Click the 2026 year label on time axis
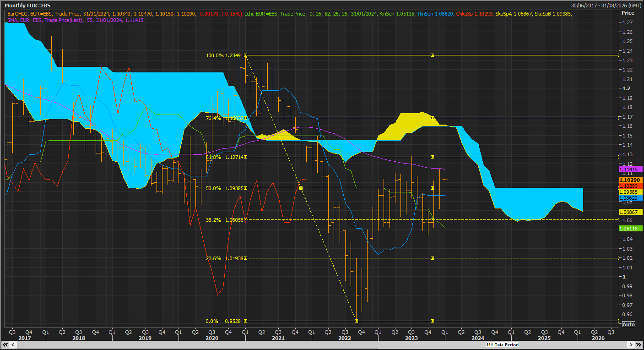This screenshot has height=350, width=644. click(x=598, y=338)
